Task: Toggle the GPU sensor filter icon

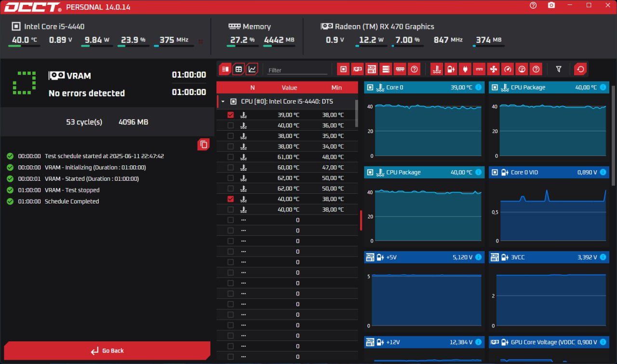Action: [x=357, y=69]
